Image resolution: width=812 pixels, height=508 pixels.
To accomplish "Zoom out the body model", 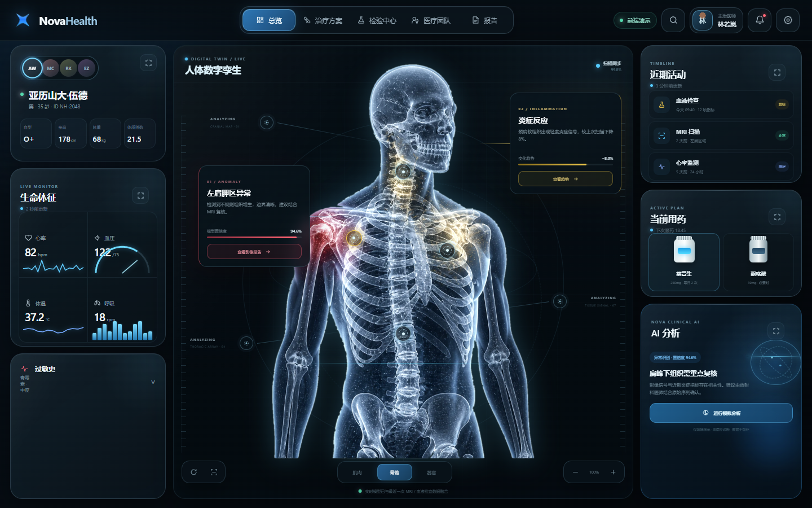I will coord(575,472).
